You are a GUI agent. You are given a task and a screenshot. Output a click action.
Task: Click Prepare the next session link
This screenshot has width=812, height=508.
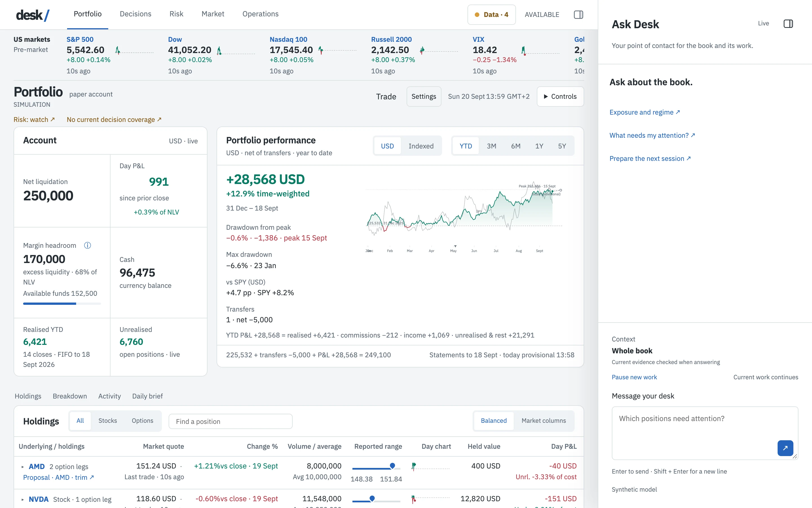tap(650, 158)
